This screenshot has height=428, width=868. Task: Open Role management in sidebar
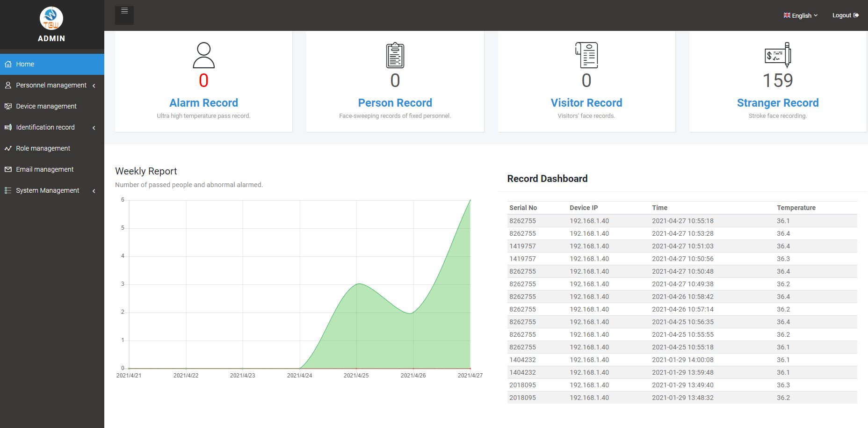pyautogui.click(x=52, y=148)
